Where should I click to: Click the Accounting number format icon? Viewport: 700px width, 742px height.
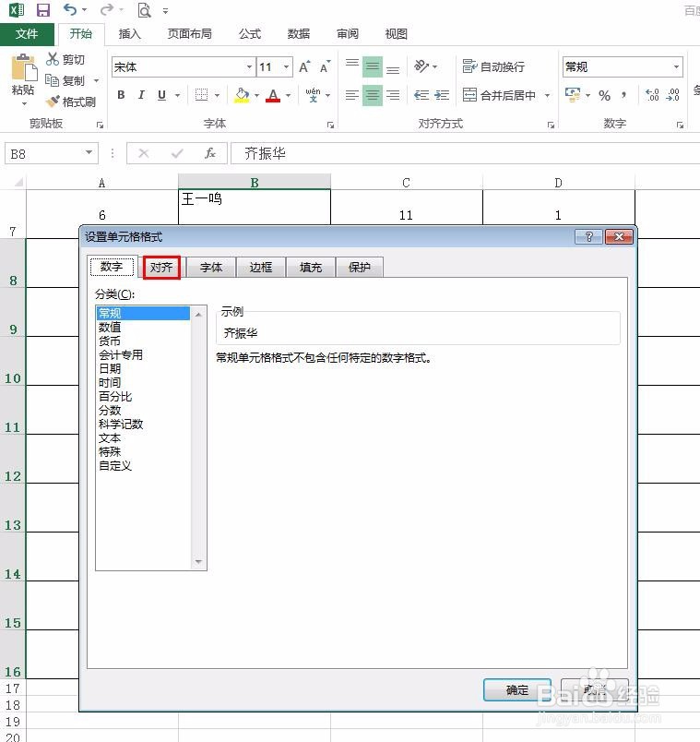coord(573,95)
